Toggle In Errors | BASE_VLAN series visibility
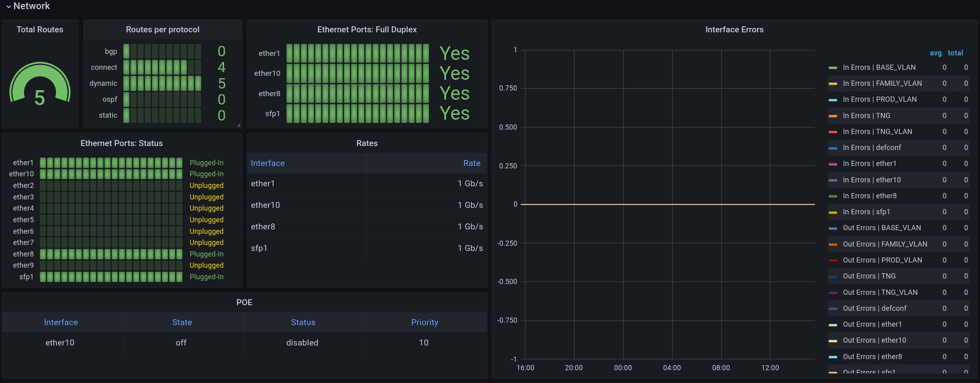 point(879,67)
